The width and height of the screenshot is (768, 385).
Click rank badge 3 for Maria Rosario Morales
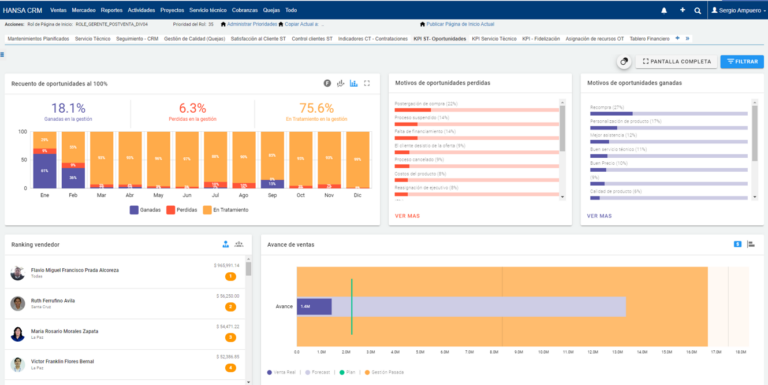tap(231, 337)
